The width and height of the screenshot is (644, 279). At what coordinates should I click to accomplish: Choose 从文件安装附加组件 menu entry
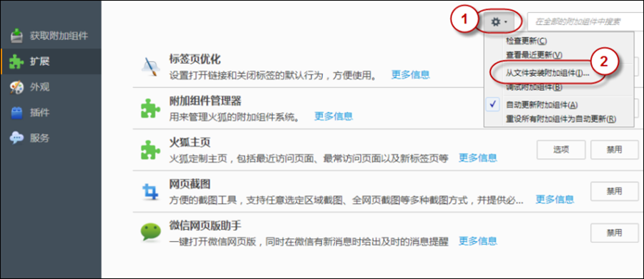pyautogui.click(x=548, y=73)
